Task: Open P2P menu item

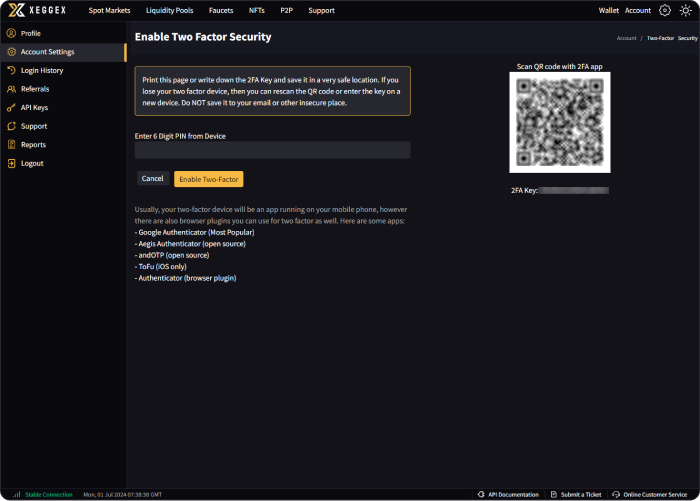Action: pyautogui.click(x=287, y=10)
